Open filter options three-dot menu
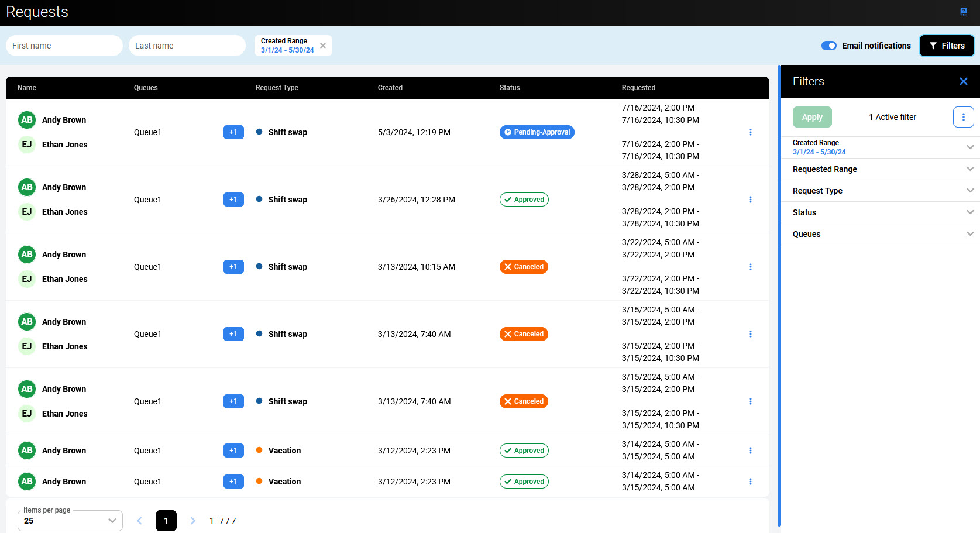This screenshot has height=533, width=980. 963,117
